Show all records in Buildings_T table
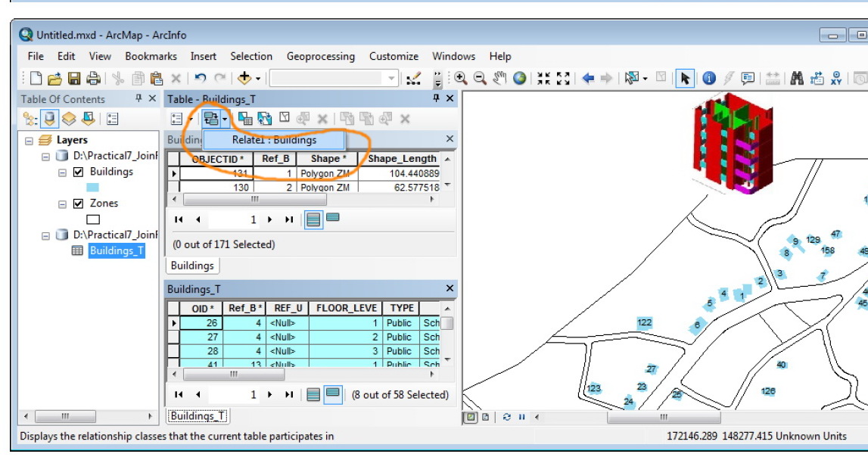Viewport: 868px width, 460px height. point(313,395)
